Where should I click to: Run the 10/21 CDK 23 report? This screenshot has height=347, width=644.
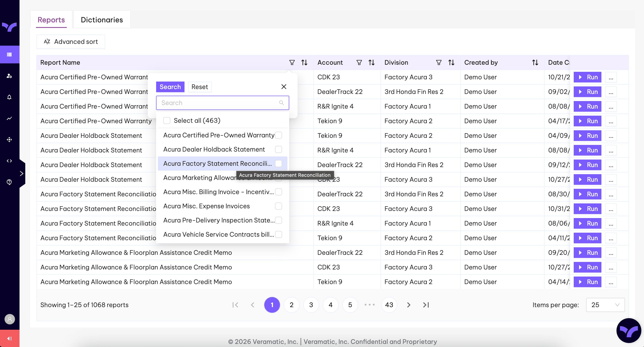coord(587,77)
